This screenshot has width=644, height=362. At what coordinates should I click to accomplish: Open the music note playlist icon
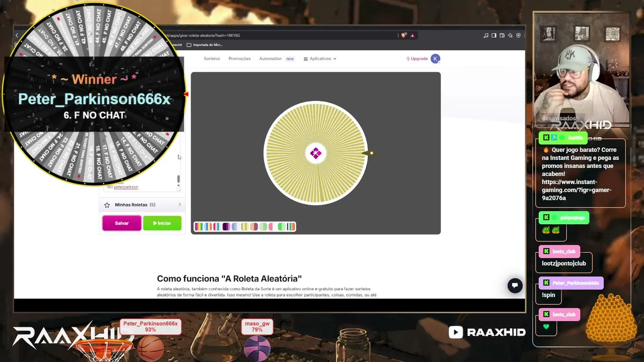486,35
